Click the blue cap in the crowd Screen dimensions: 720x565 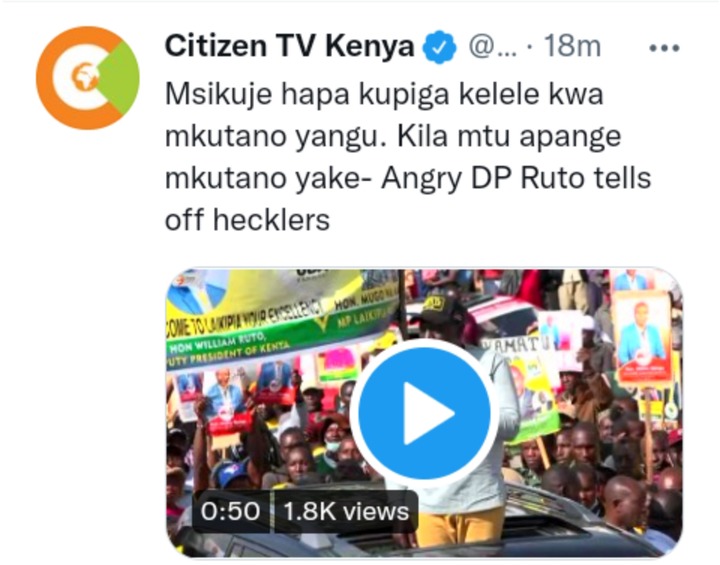pos(233,474)
